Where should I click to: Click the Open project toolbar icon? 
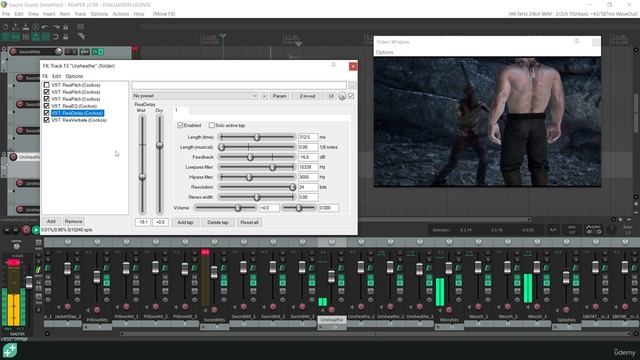click(16, 27)
